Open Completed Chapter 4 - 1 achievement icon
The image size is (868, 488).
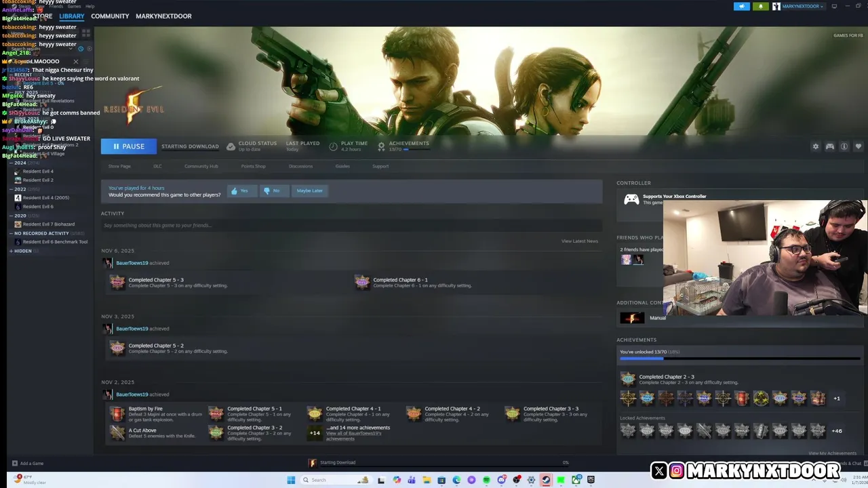point(315,413)
